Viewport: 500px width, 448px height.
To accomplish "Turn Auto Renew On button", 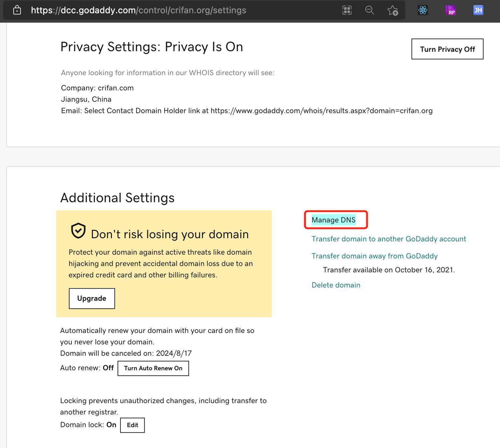I will tap(153, 368).
